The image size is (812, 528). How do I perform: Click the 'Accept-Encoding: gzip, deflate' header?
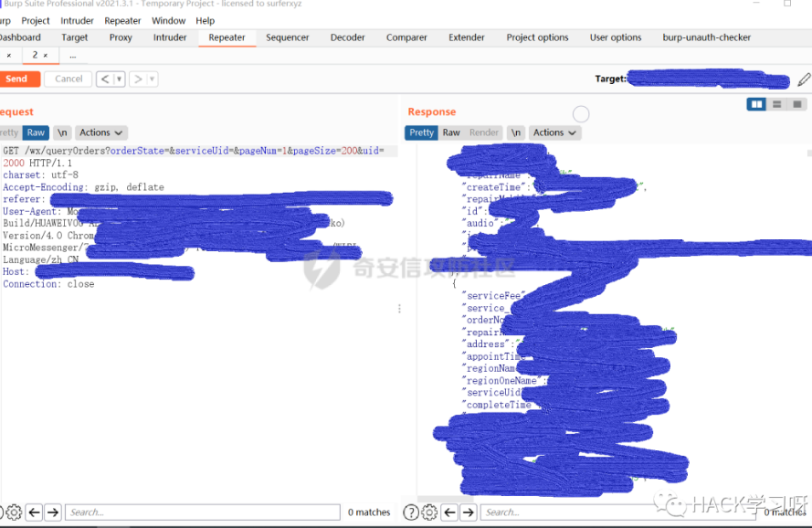tap(83, 187)
